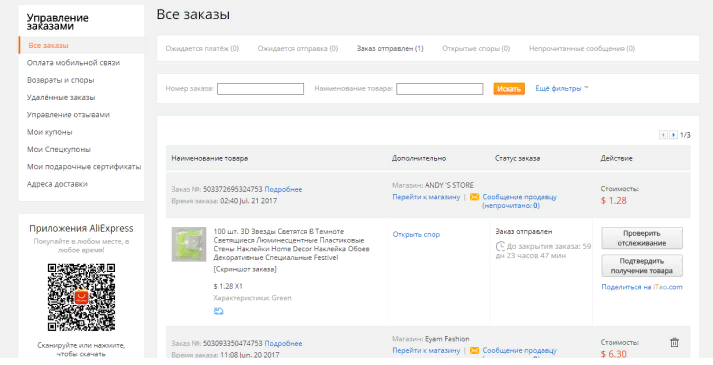Image resolution: width=713 pixels, height=365 pixels.
Task: Click the page indicator "1/3"
Action: 685,135
